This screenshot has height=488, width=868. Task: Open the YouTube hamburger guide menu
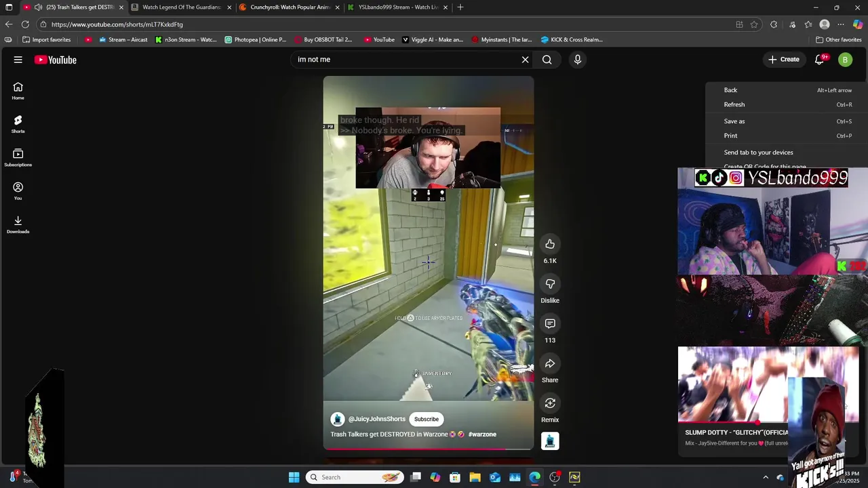(x=18, y=60)
